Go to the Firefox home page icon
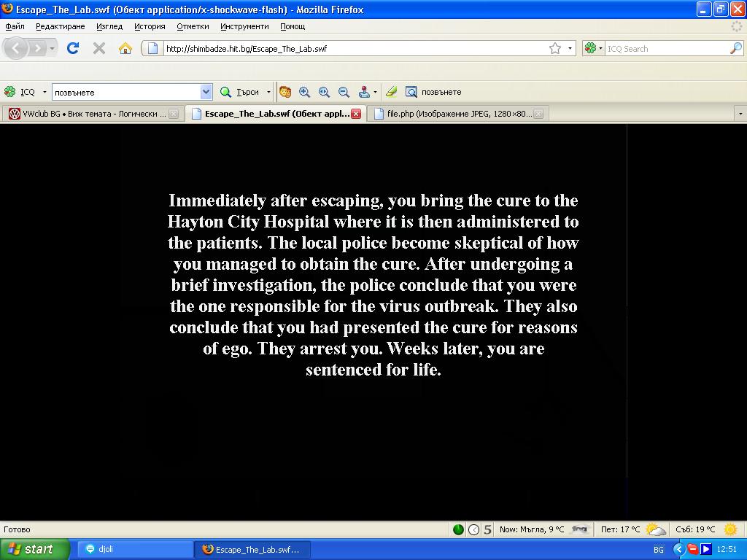This screenshot has height=560, width=747. click(x=125, y=48)
